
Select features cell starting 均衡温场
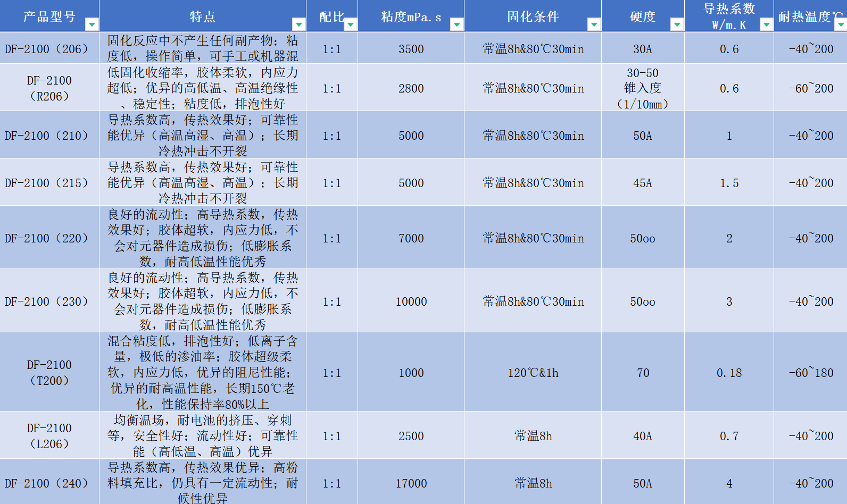point(203,435)
